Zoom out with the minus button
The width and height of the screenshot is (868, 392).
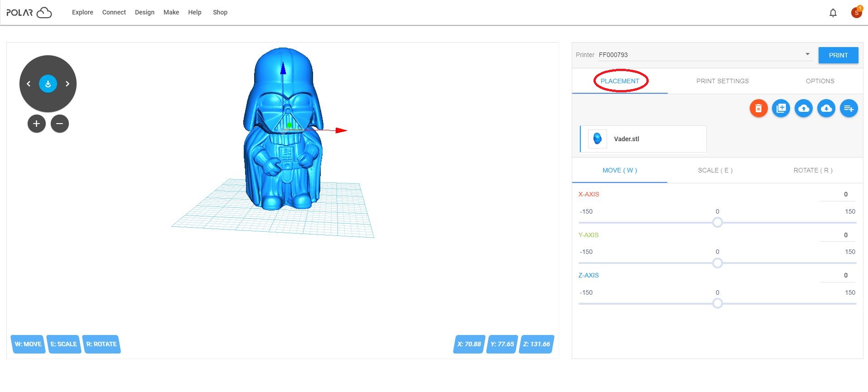60,124
